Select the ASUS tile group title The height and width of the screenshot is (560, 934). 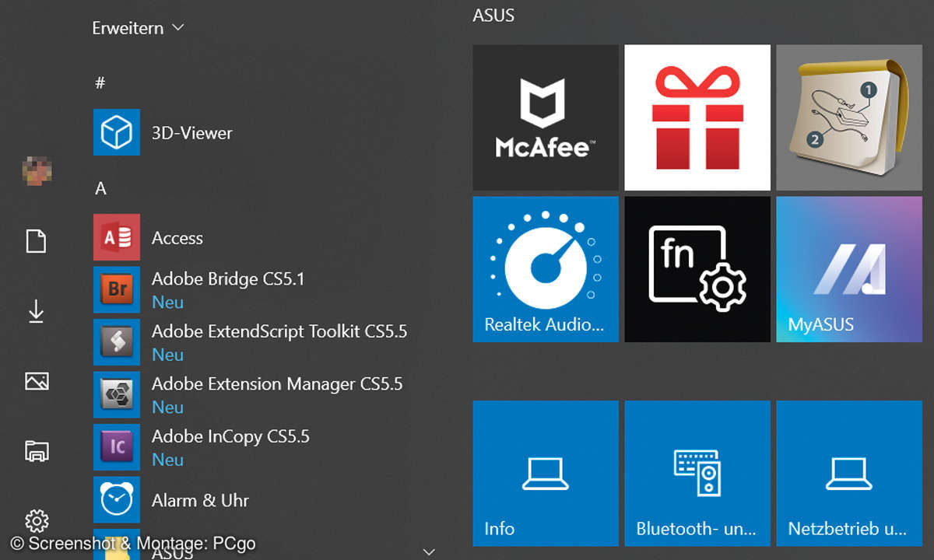pos(493,15)
